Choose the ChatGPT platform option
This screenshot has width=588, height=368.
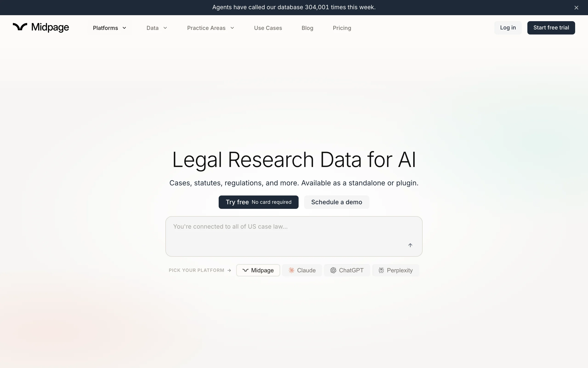pyautogui.click(x=347, y=270)
